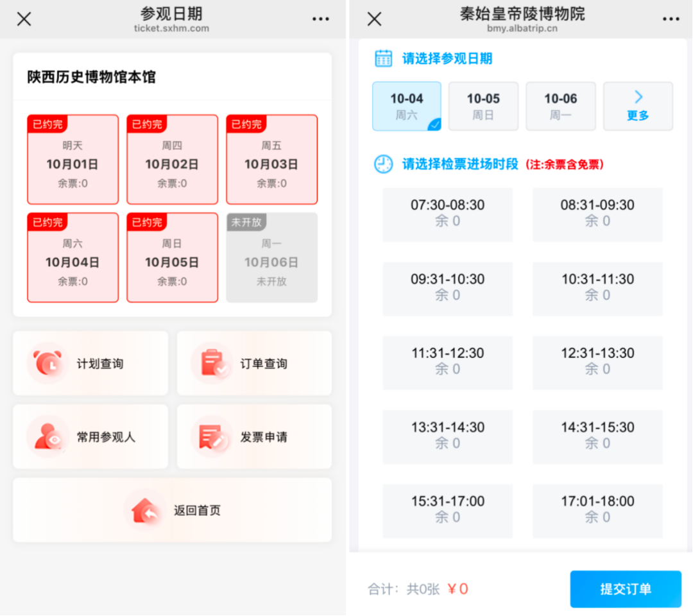Click the 10月06日 未开放 date card
The image size is (693, 616).
point(271,257)
